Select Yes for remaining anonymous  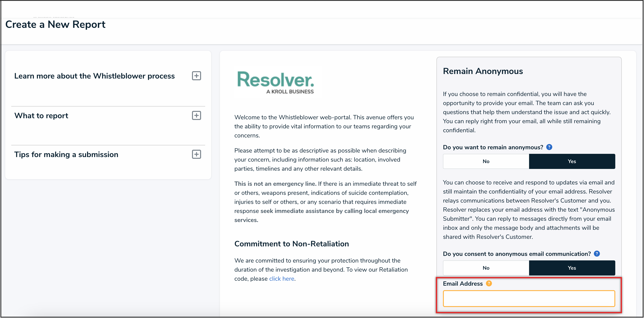(x=572, y=161)
